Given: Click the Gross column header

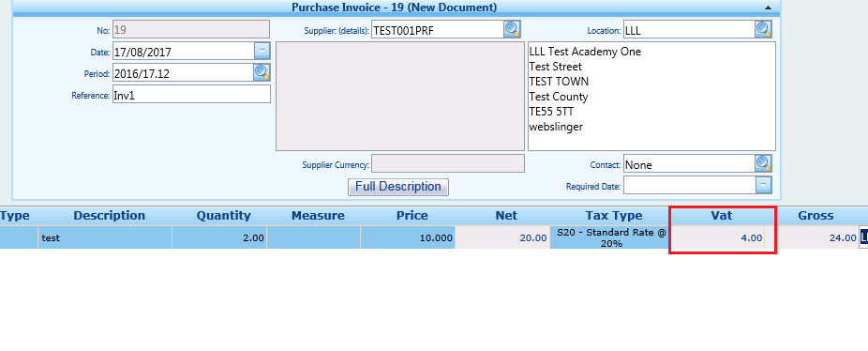Looking at the screenshot, I should pos(816,216).
